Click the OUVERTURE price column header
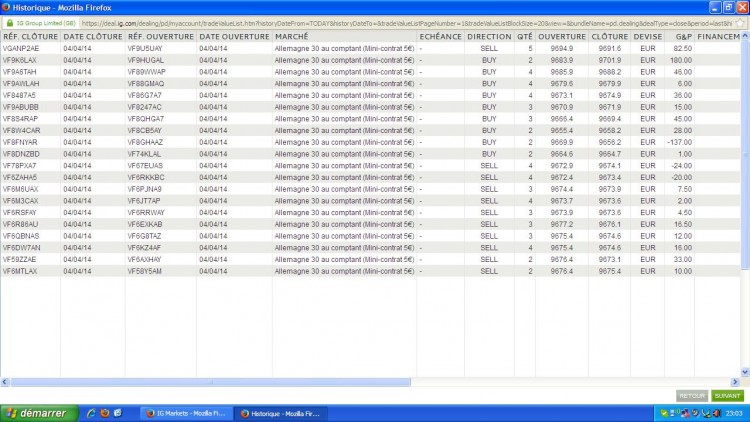750x422 pixels. coord(562,36)
